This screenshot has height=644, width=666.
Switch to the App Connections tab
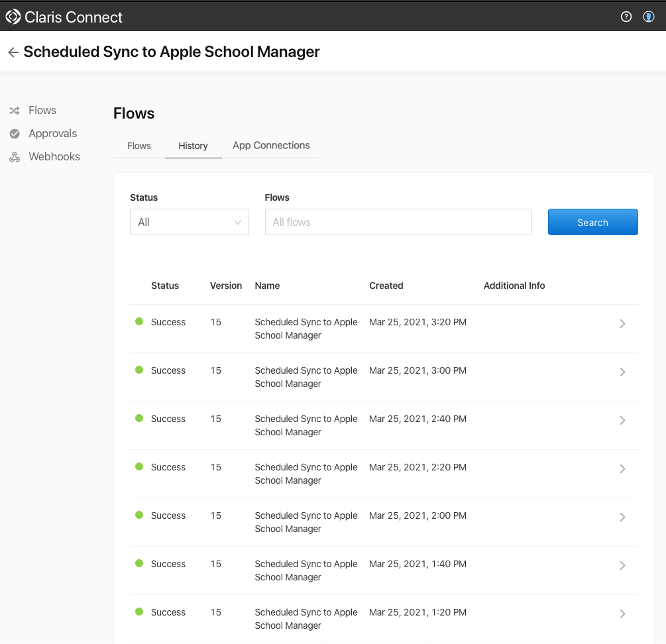click(x=270, y=145)
